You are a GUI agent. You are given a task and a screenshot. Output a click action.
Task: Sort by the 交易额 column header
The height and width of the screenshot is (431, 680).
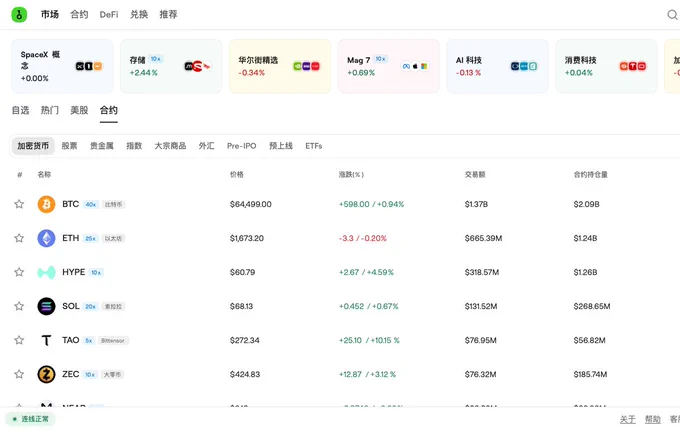pos(475,175)
